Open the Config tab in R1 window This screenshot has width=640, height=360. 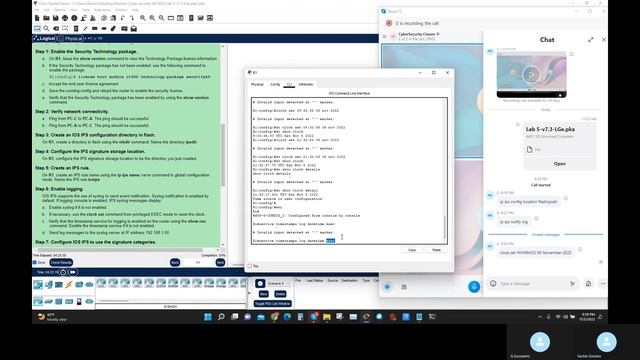click(275, 84)
